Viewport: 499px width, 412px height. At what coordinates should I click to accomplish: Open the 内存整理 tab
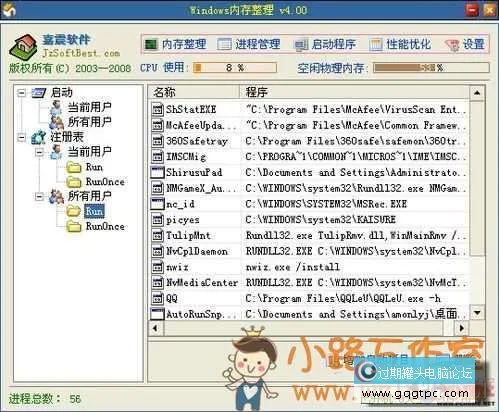click(175, 44)
